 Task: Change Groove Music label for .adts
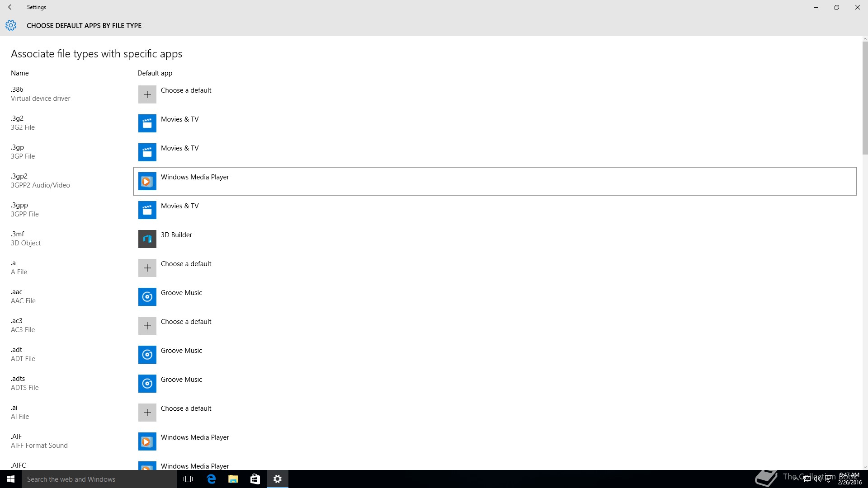(x=181, y=380)
